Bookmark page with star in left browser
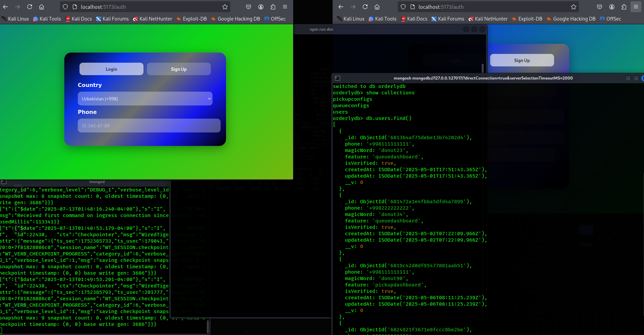The image size is (644, 335). 225,7
